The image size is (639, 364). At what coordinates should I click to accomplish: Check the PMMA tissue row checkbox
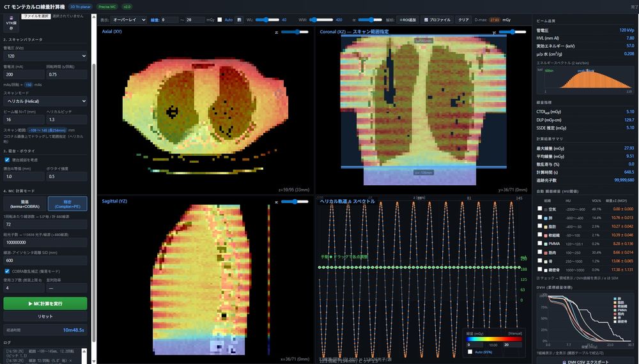tap(540, 243)
